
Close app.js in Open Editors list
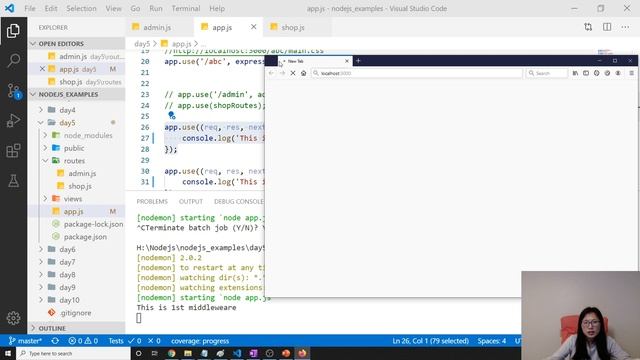(x=42, y=69)
